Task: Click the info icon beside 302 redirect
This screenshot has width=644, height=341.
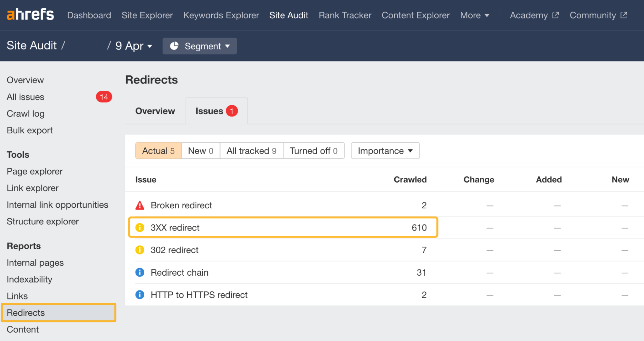Action: point(139,250)
